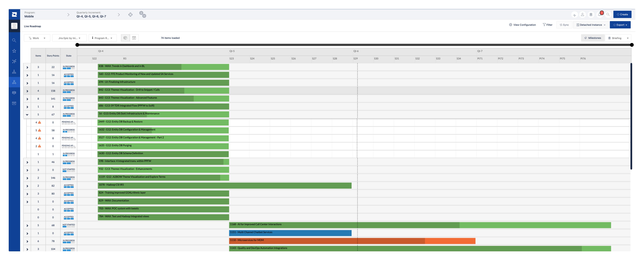Click the Filter button

pos(548,25)
